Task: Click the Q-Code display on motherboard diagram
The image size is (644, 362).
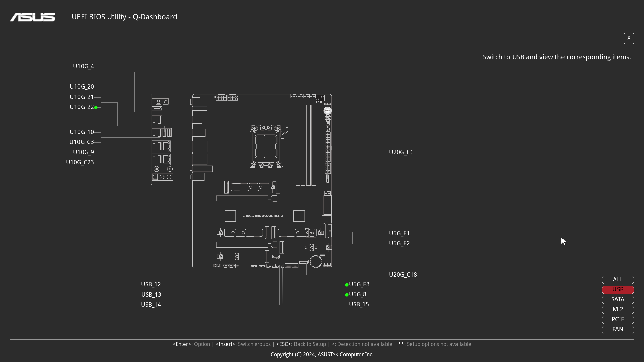Action: pos(320,98)
